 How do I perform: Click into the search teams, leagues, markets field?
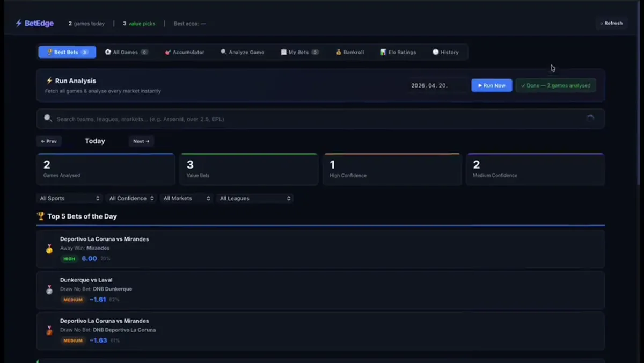pyautogui.click(x=320, y=119)
